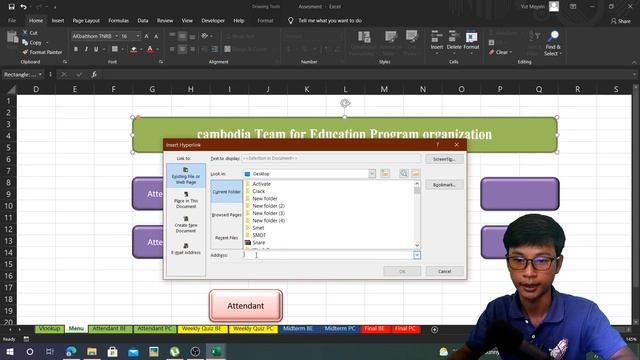640x360 pixels.
Task: Toggle Underline formatting
Action: tap(96, 49)
